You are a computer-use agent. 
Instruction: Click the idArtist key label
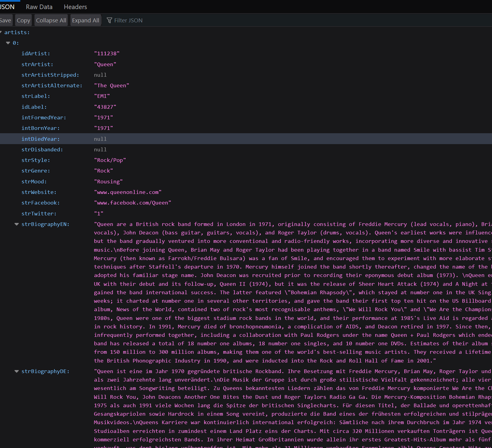pos(35,53)
